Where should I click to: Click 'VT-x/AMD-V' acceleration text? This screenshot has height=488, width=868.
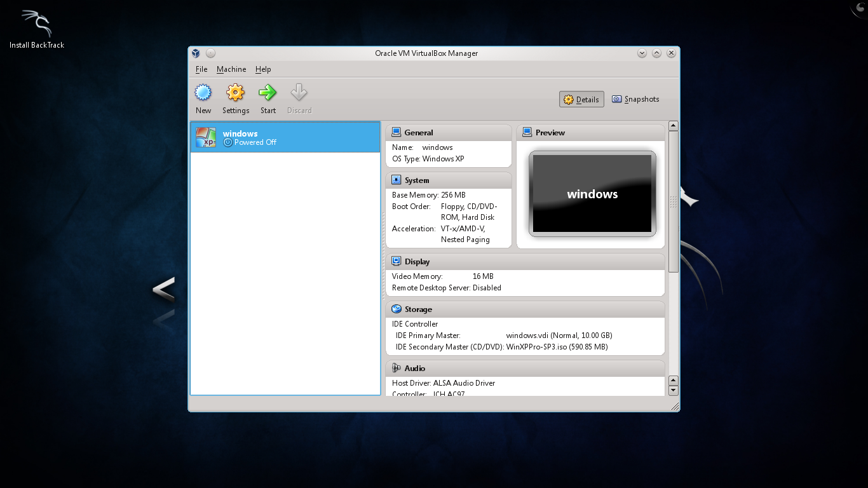(x=463, y=229)
